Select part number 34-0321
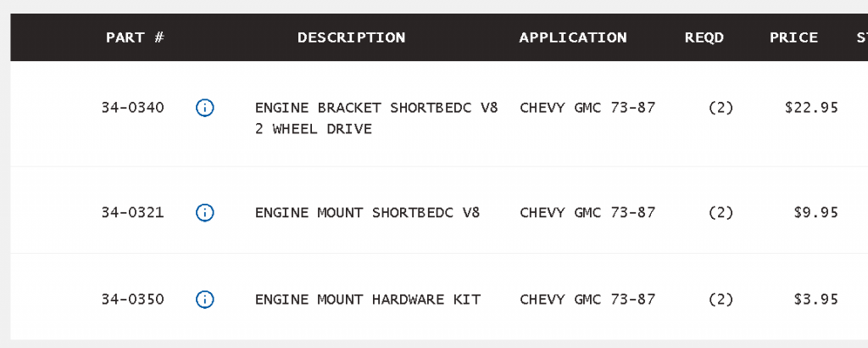 [x=133, y=212]
